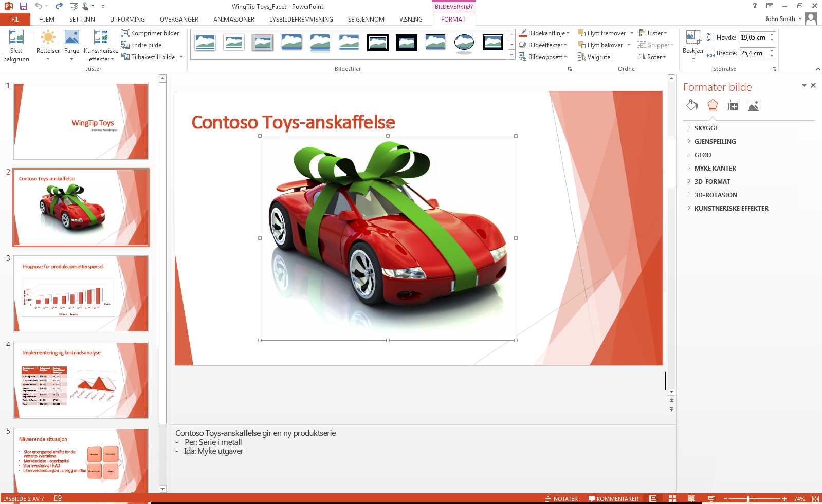822x504 pixels.
Task: Fit slide to current window
Action: [x=815, y=499]
